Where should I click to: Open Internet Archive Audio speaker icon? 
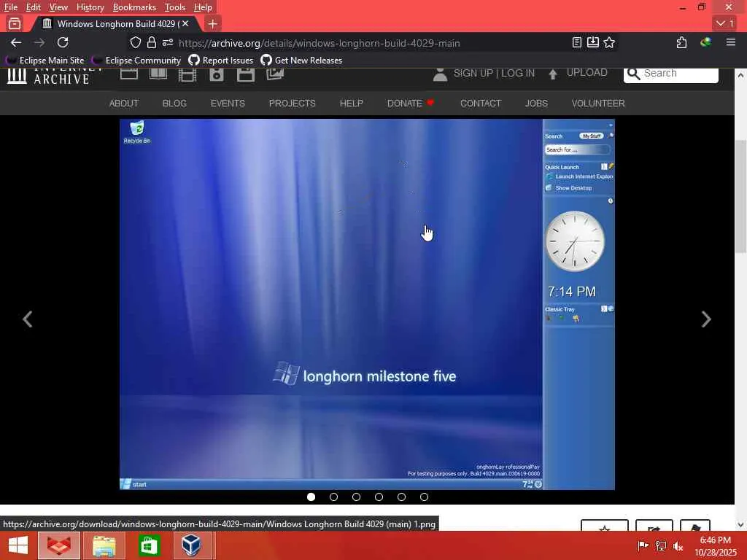(x=216, y=75)
